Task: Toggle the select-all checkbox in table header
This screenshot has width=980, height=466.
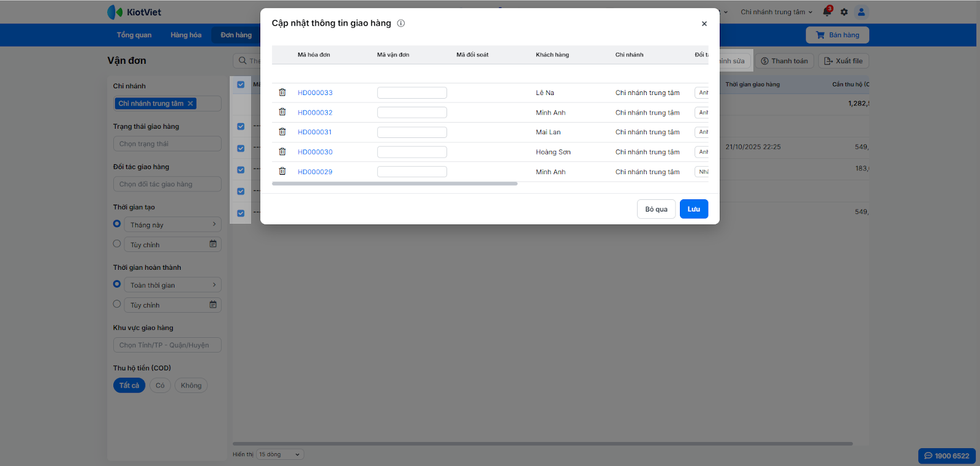Action: click(x=241, y=85)
